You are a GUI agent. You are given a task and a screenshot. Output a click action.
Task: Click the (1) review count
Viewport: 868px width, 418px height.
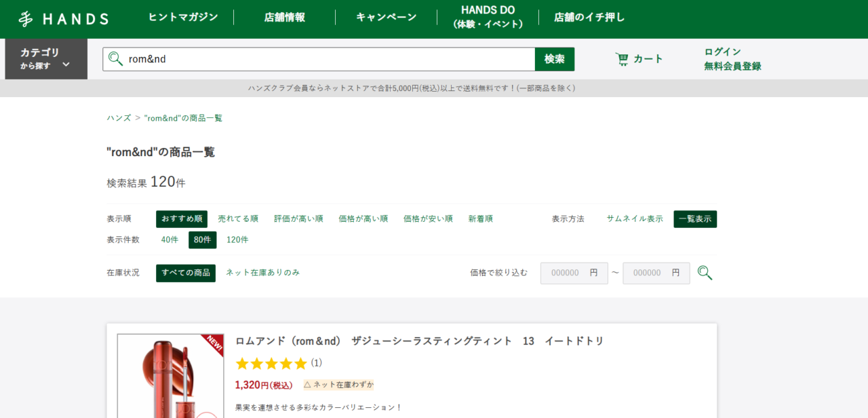pyautogui.click(x=316, y=363)
